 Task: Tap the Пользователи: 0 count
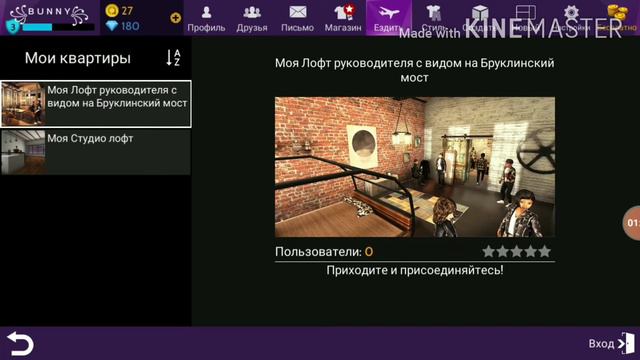click(x=324, y=252)
